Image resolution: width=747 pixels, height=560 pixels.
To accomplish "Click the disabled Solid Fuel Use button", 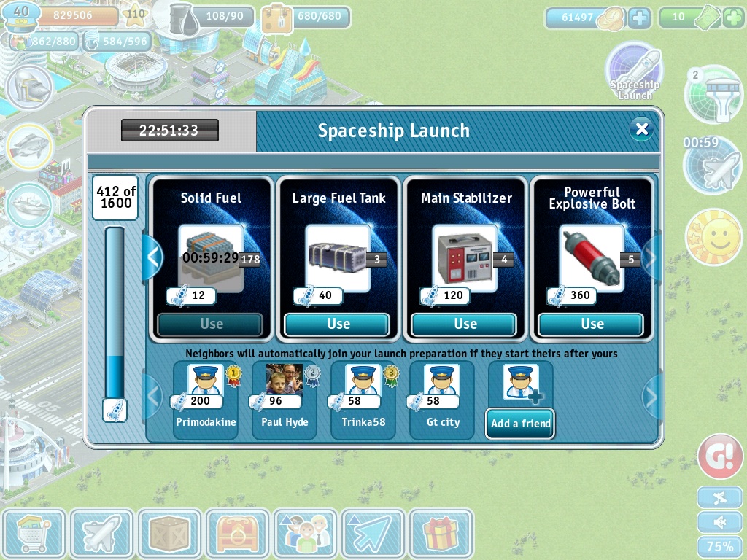I will point(211,324).
